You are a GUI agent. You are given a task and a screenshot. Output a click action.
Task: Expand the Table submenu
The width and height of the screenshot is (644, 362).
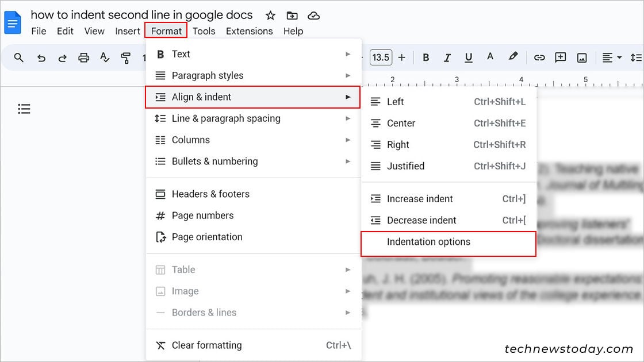tap(254, 269)
